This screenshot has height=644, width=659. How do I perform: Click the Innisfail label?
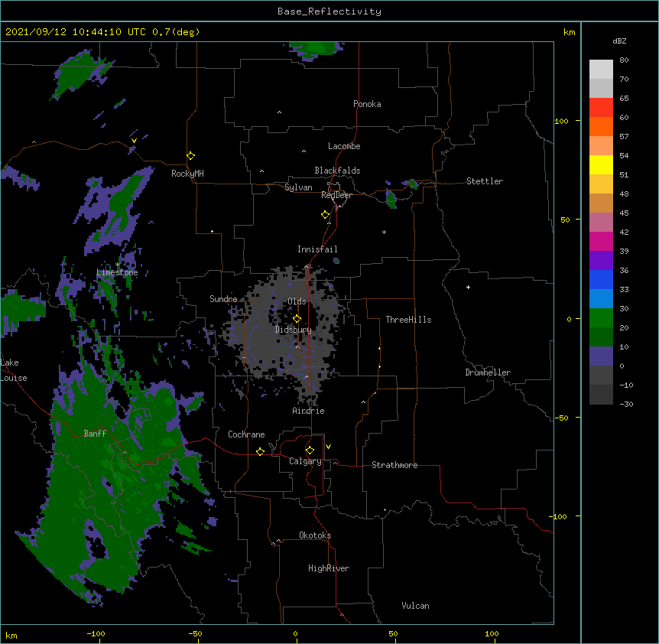(317, 249)
